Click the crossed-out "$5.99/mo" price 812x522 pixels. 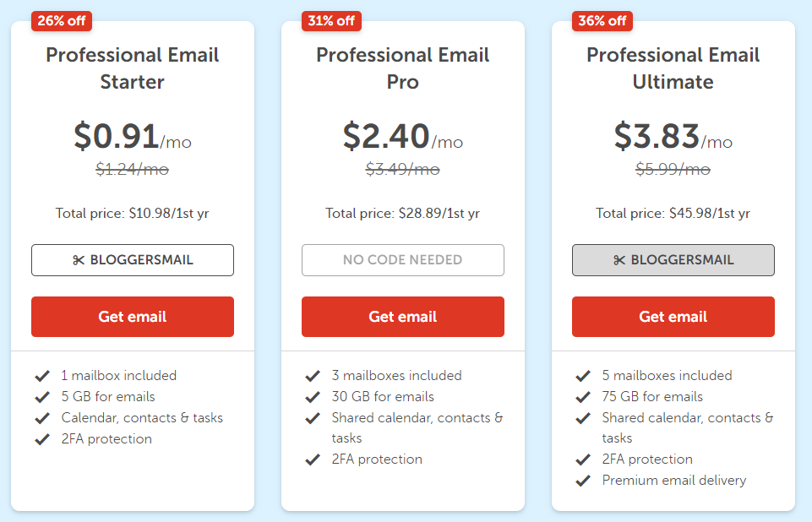pyautogui.click(x=673, y=170)
